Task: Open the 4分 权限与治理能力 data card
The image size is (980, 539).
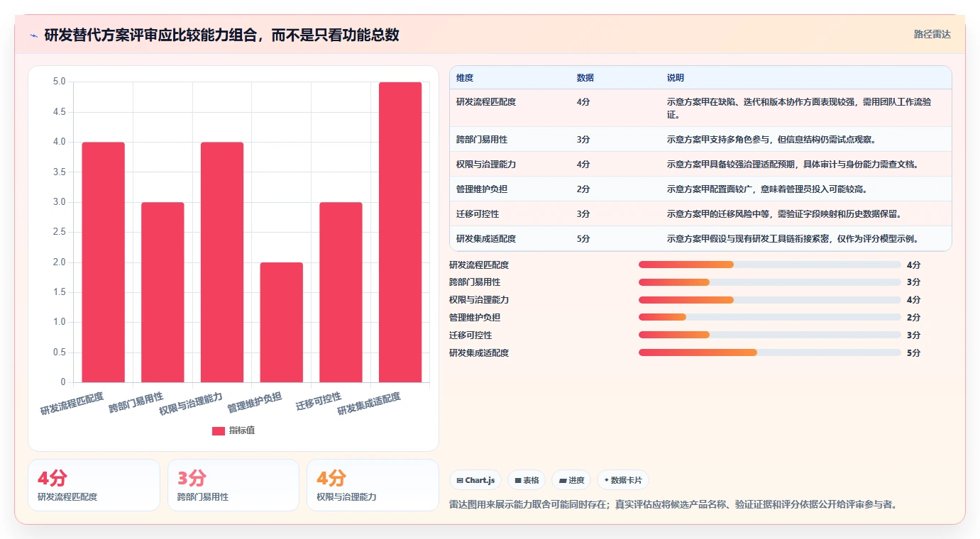Action: tap(373, 485)
